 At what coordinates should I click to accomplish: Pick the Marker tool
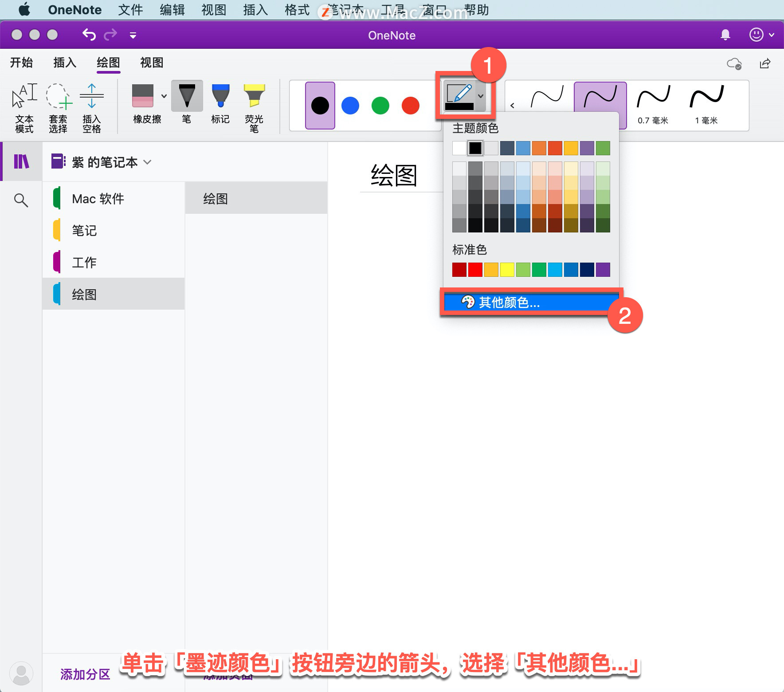pyautogui.click(x=220, y=104)
